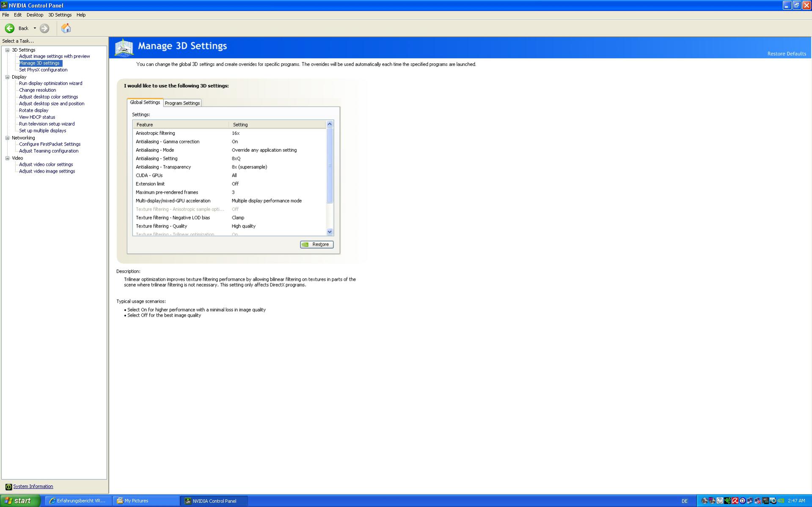
Task: Click the NVIDIA logo tray icon
Action: (x=781, y=501)
